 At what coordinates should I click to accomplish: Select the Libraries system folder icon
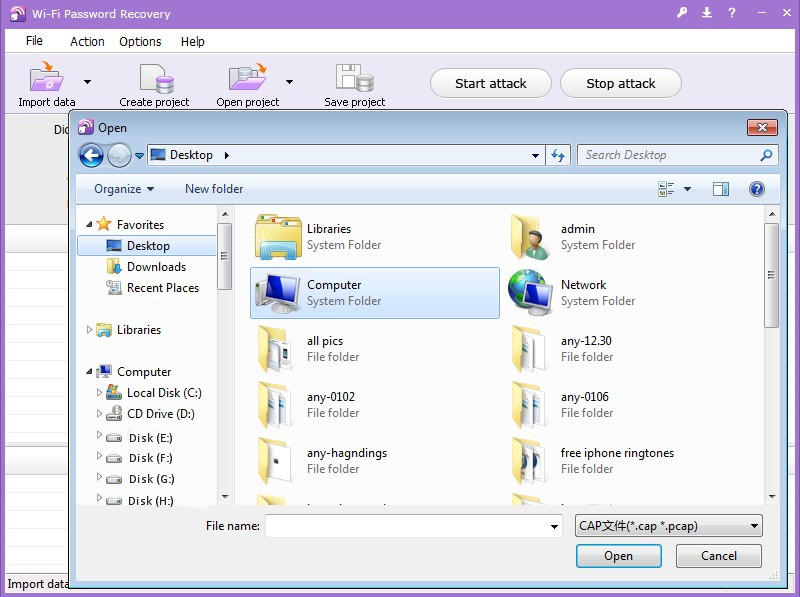(278, 237)
